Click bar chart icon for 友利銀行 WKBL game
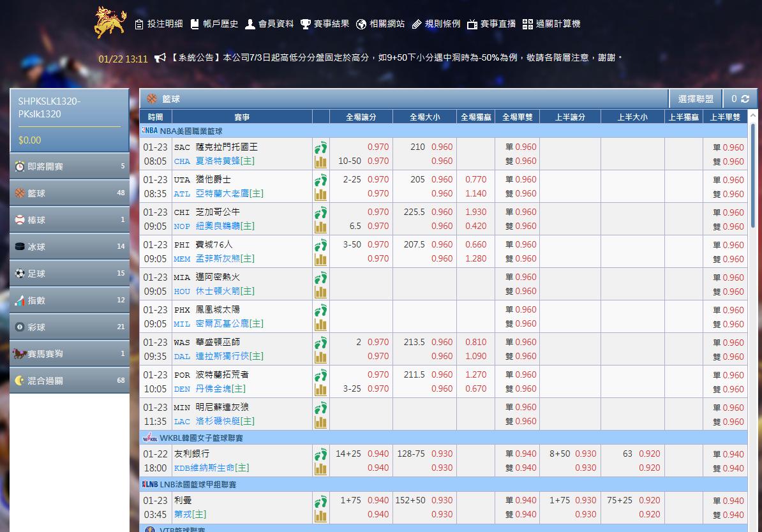This screenshot has width=762, height=532. pos(321,469)
